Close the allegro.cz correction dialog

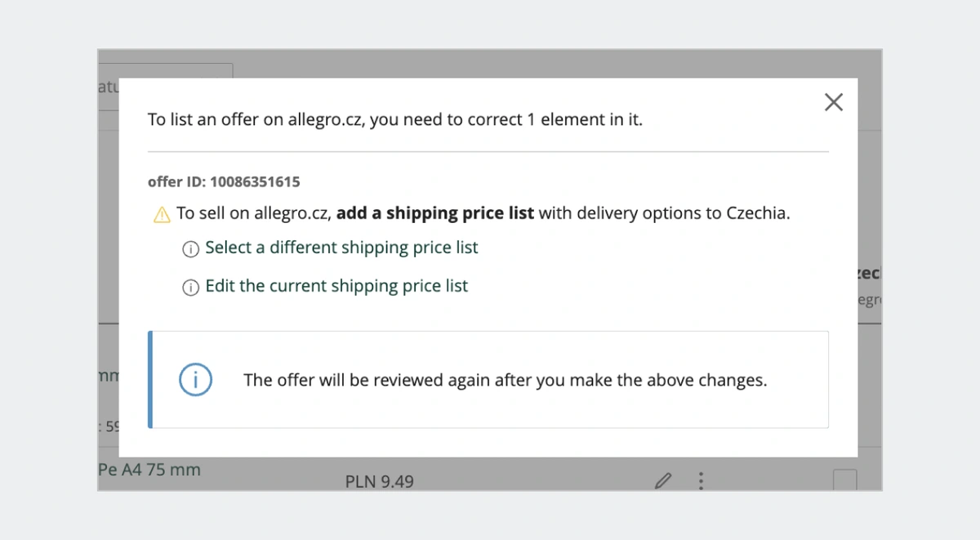(x=833, y=102)
